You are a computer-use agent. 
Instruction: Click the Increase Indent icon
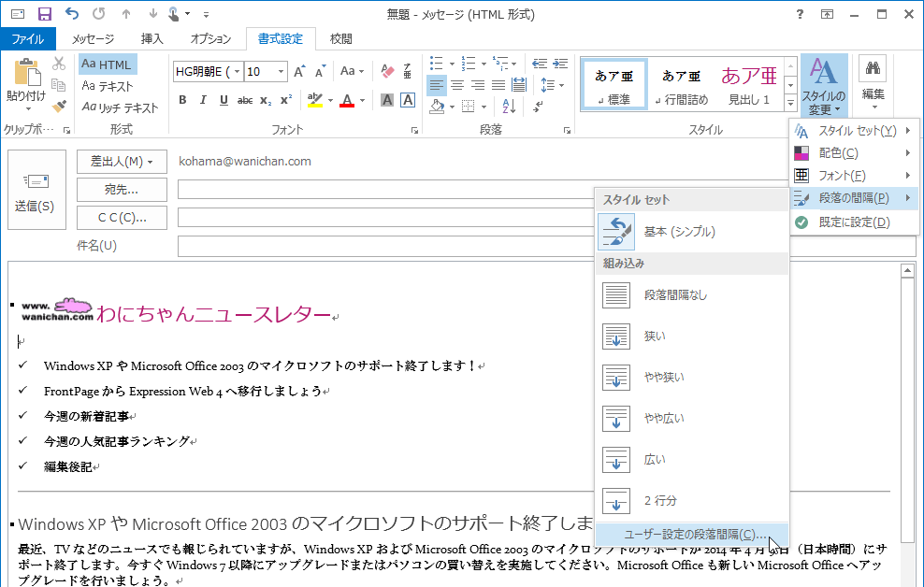560,64
